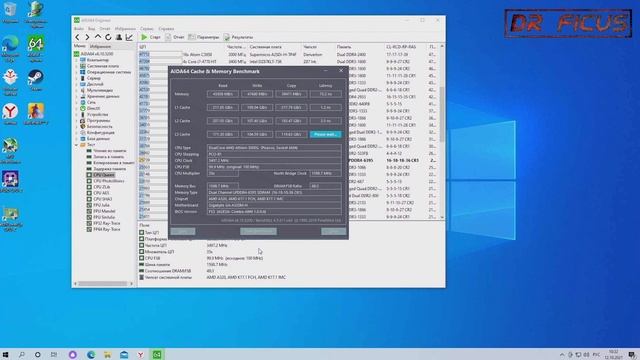Open the Файл menu
This screenshot has width=640, height=360.
tap(79, 29)
